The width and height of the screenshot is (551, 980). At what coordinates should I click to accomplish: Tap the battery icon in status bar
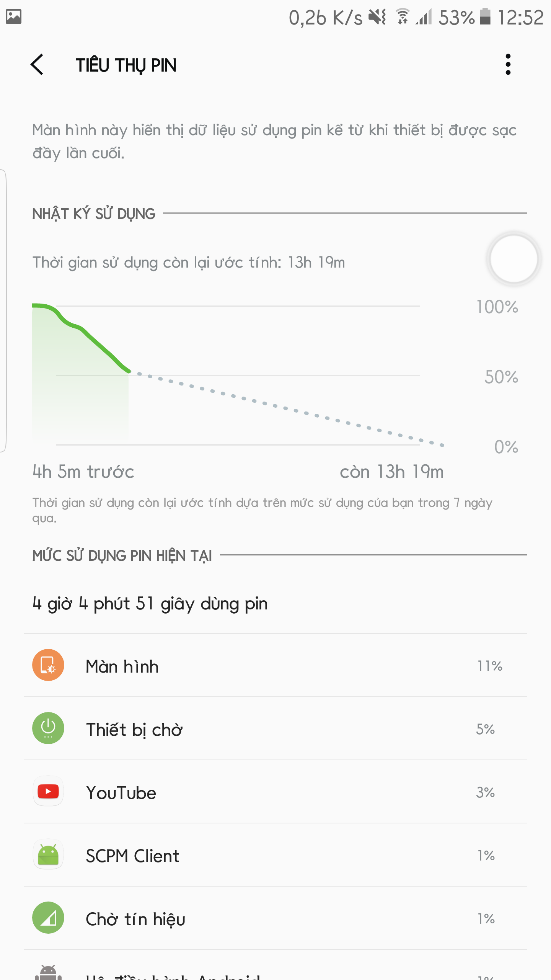[485, 17]
